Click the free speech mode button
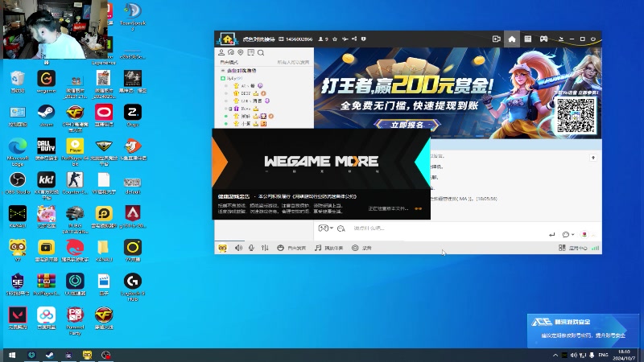Viewport: 644px width, 362px height. (x=291, y=248)
